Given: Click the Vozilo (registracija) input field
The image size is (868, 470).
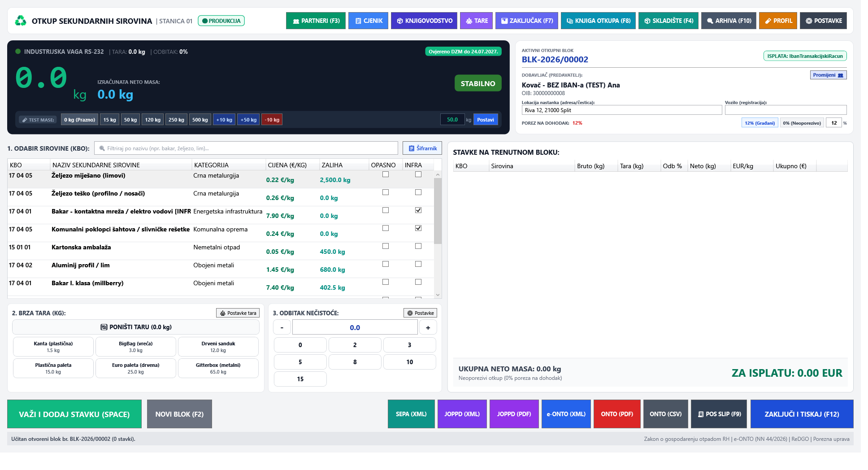Looking at the screenshot, I should click(786, 110).
